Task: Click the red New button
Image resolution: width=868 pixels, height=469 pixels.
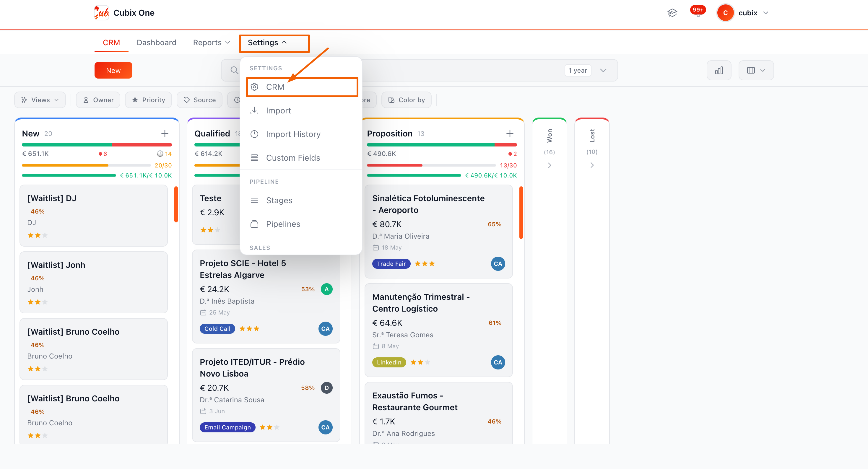Action: [x=113, y=70]
